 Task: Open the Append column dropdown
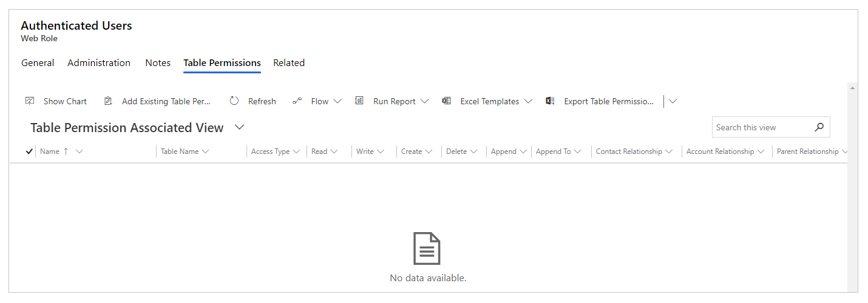[x=523, y=151]
